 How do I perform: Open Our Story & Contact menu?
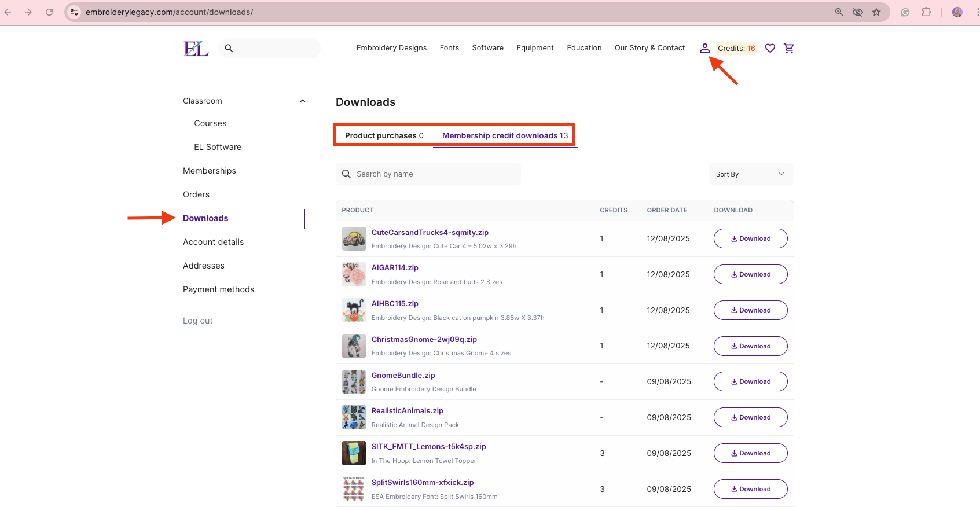click(649, 48)
